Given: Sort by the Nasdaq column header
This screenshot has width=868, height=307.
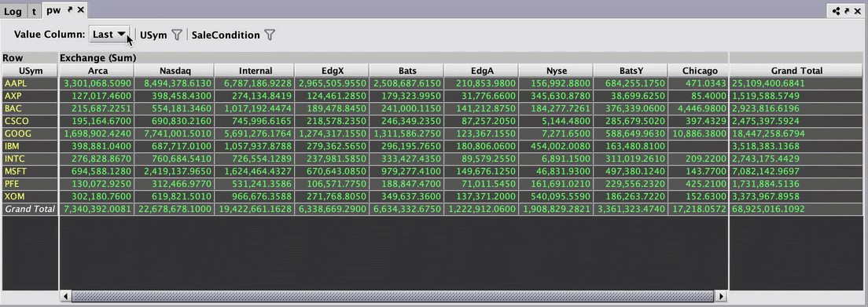Looking at the screenshot, I should [x=174, y=70].
